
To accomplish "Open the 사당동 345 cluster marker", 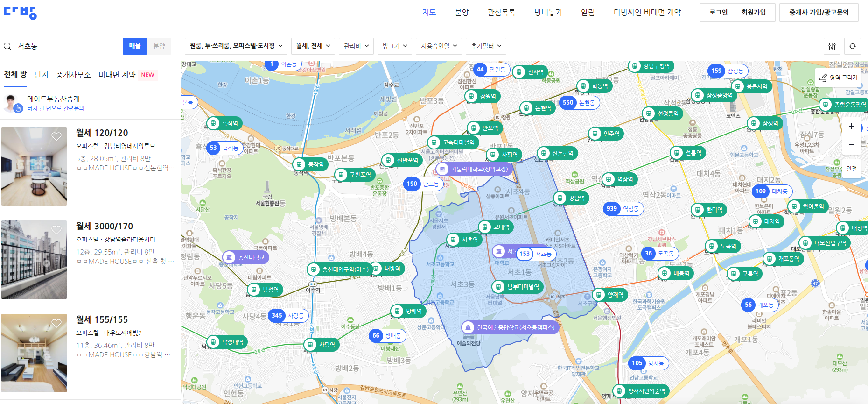I will [288, 315].
